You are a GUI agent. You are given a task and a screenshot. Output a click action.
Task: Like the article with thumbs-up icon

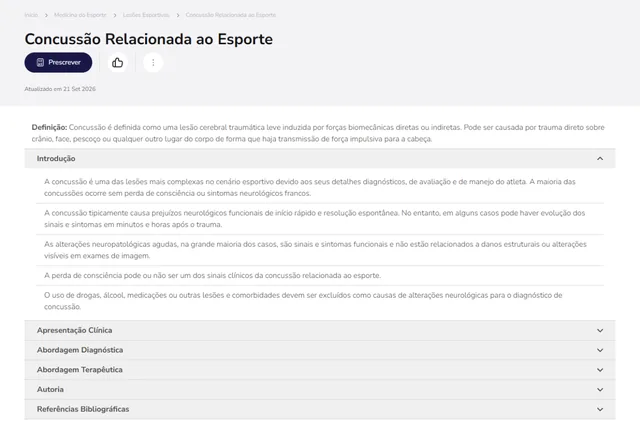[118, 62]
